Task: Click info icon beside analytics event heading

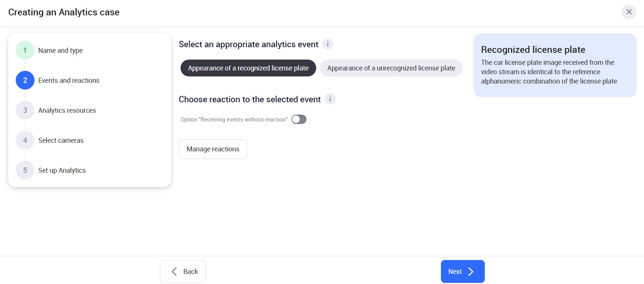Action: click(x=328, y=44)
